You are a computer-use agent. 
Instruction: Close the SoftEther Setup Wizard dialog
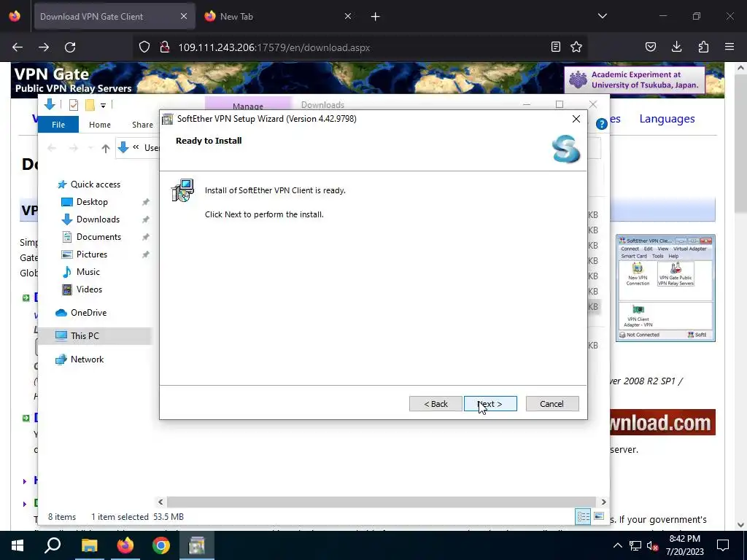pos(576,119)
